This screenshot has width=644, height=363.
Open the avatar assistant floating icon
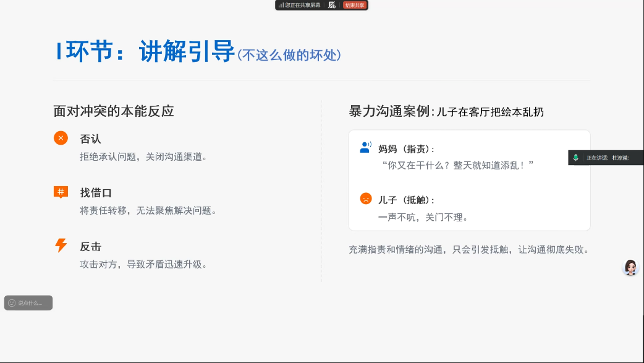tap(630, 267)
